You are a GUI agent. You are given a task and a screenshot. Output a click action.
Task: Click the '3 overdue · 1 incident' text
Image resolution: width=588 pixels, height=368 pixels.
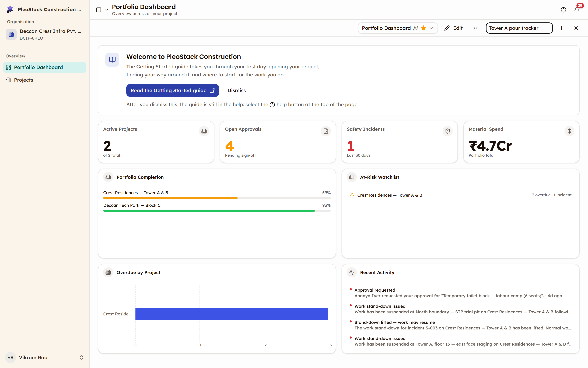(552, 195)
